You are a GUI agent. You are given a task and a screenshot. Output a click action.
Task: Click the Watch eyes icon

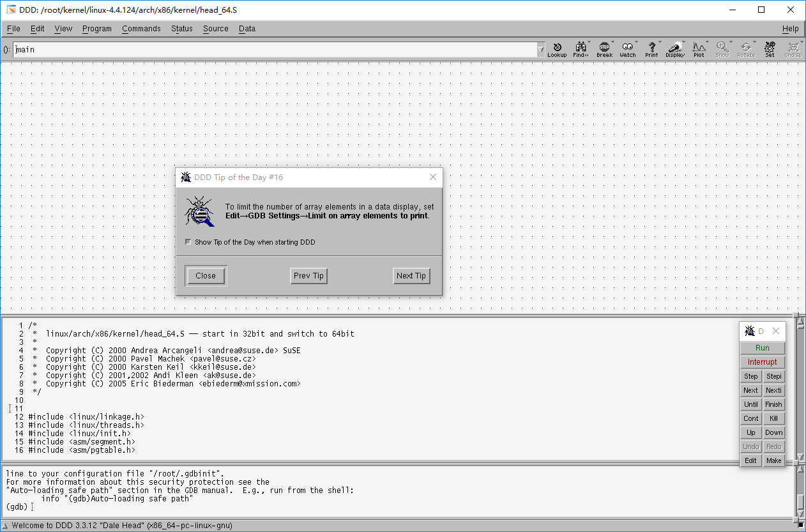point(628,49)
